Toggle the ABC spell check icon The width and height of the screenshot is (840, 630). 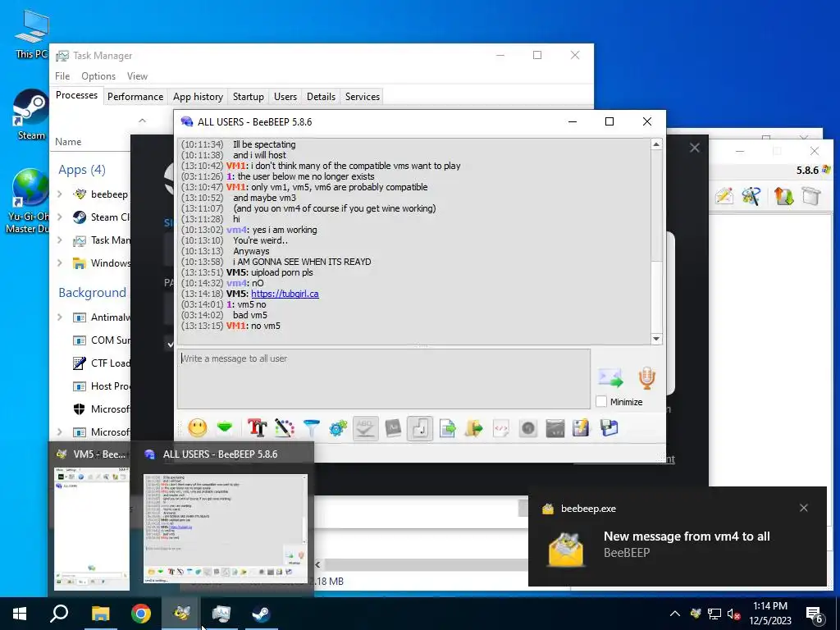tap(365, 428)
